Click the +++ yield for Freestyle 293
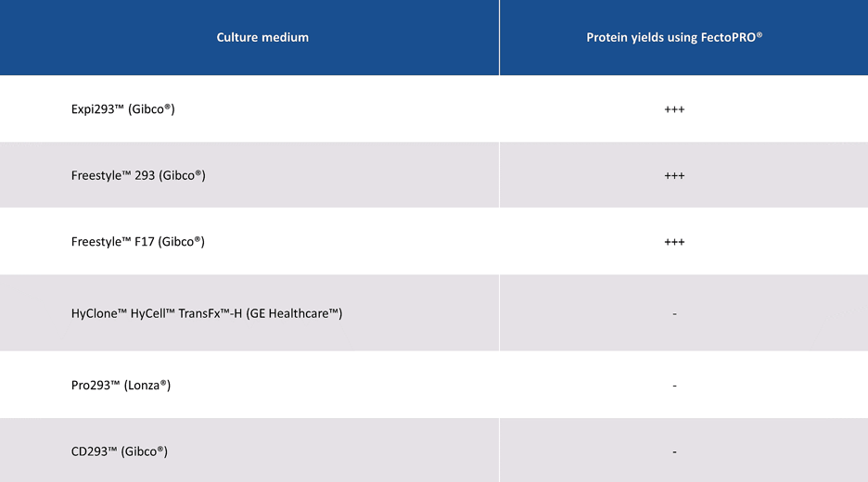 click(674, 175)
